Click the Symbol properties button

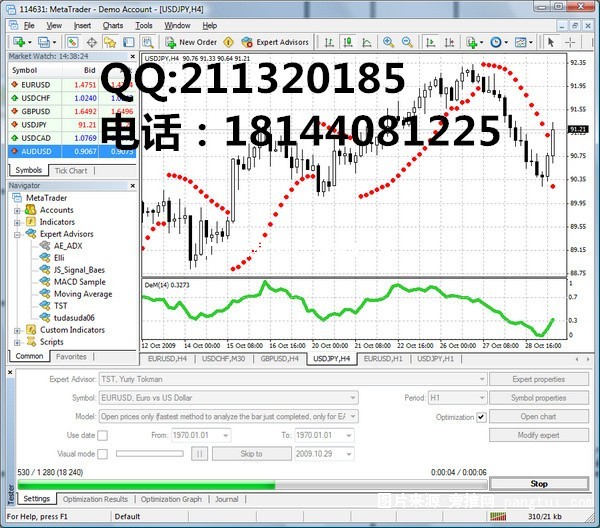(x=539, y=398)
